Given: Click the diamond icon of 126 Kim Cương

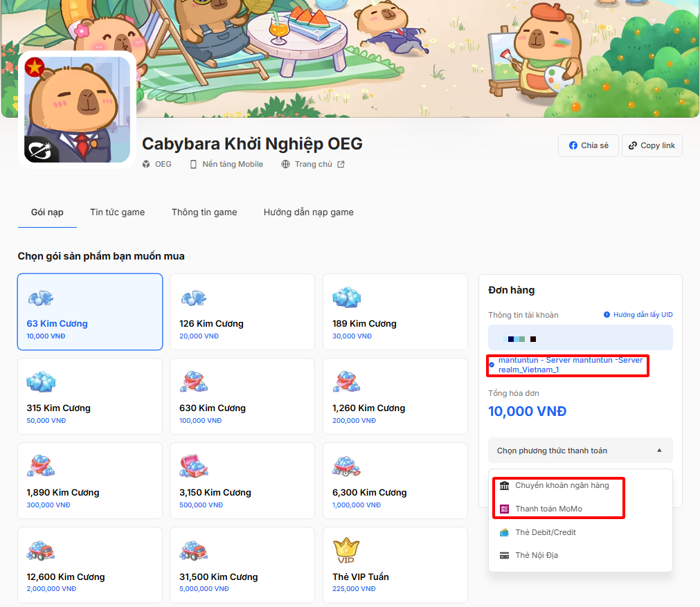Looking at the screenshot, I should coord(194,298).
